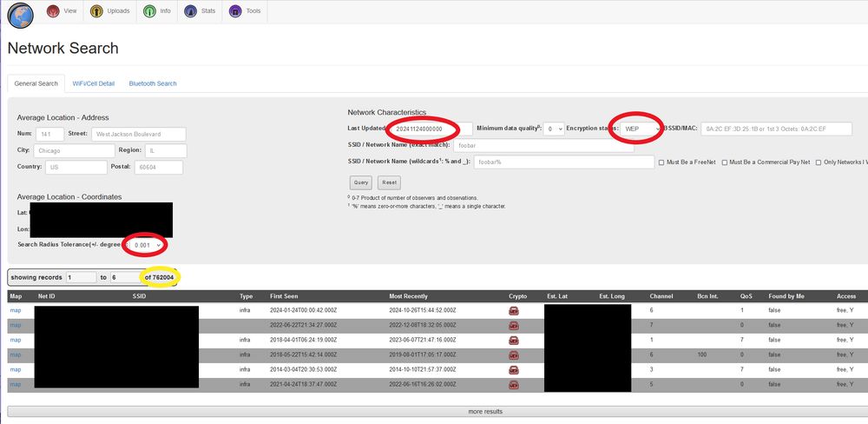Focus the Postal code field
This screenshot has width=868, height=424.
point(159,167)
